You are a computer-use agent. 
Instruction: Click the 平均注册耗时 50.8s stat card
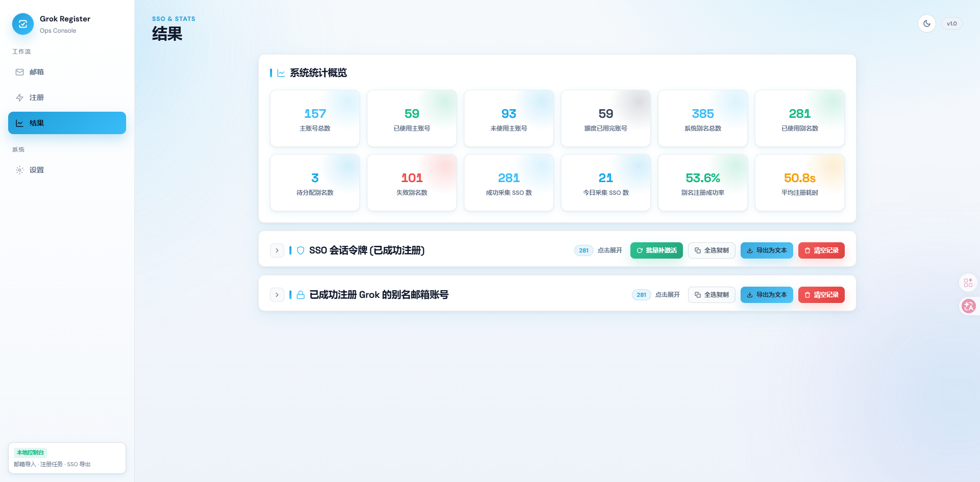click(800, 183)
